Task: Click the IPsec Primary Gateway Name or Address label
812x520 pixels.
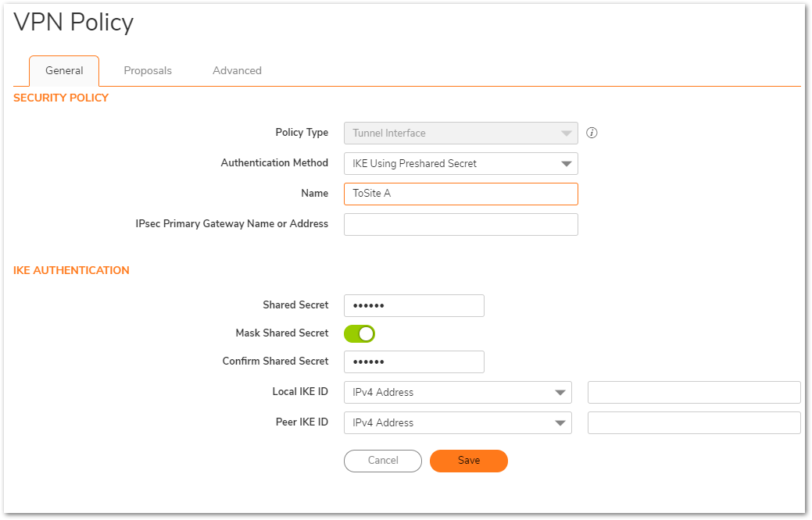Action: pos(231,224)
